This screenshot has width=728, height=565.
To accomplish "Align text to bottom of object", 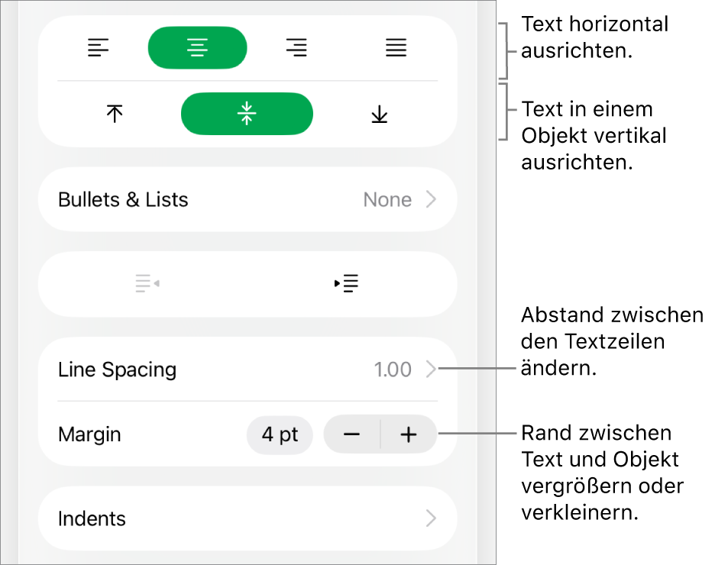I will click(380, 114).
